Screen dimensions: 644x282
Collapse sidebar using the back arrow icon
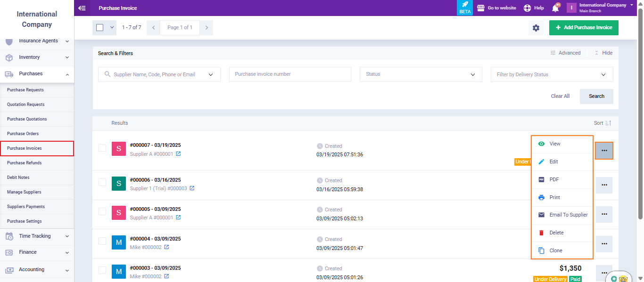click(82, 8)
